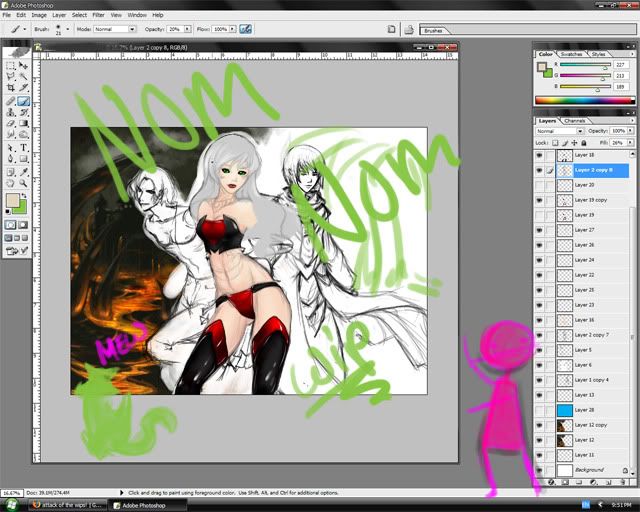Pick a color from the color ramp bar
Screen dimensions: 640x512
point(584,100)
